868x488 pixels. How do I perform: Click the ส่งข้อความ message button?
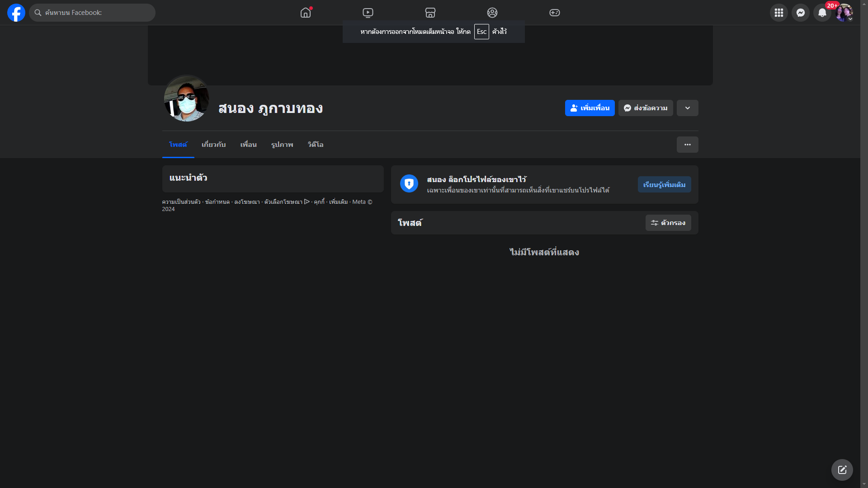pos(645,108)
